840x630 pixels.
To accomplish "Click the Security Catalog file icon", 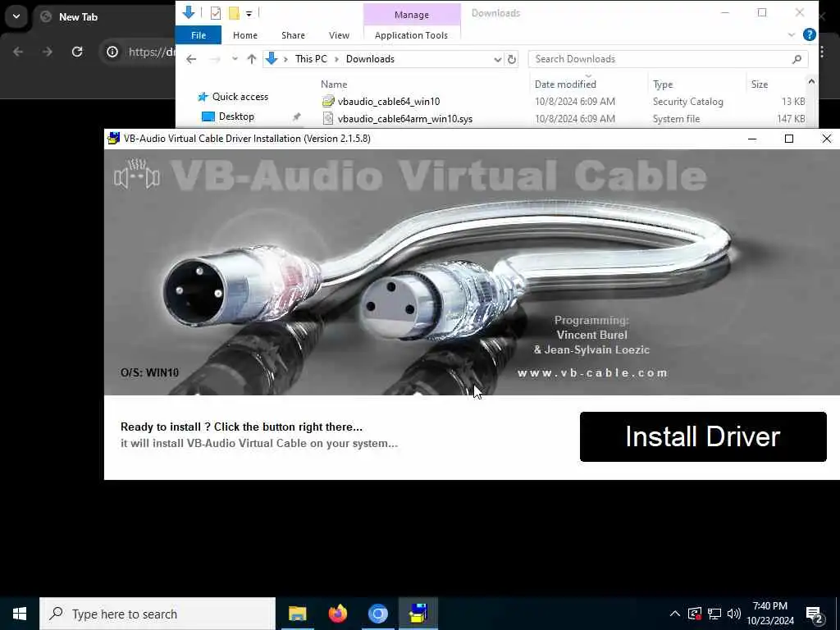I will tap(328, 101).
